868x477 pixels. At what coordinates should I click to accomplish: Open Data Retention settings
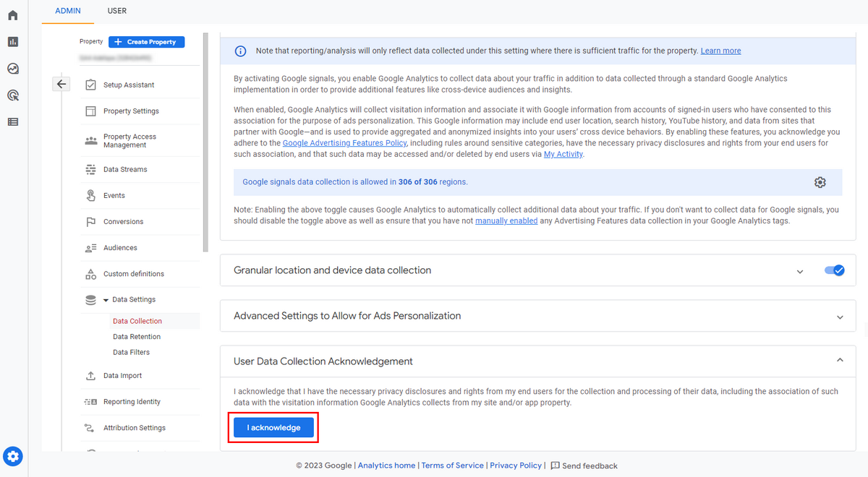pos(137,337)
